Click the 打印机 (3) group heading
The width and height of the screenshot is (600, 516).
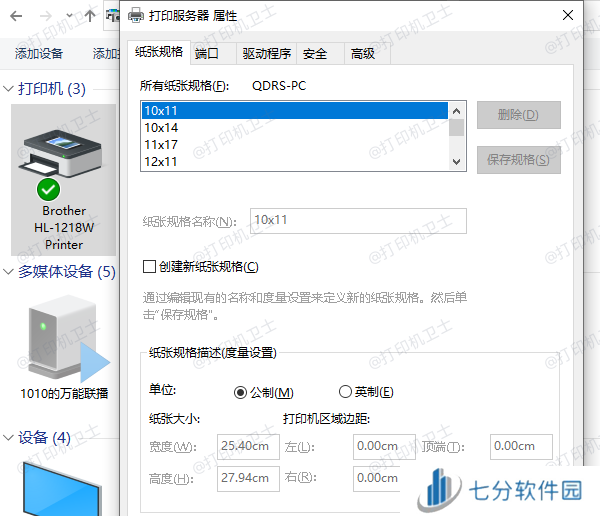point(52,89)
